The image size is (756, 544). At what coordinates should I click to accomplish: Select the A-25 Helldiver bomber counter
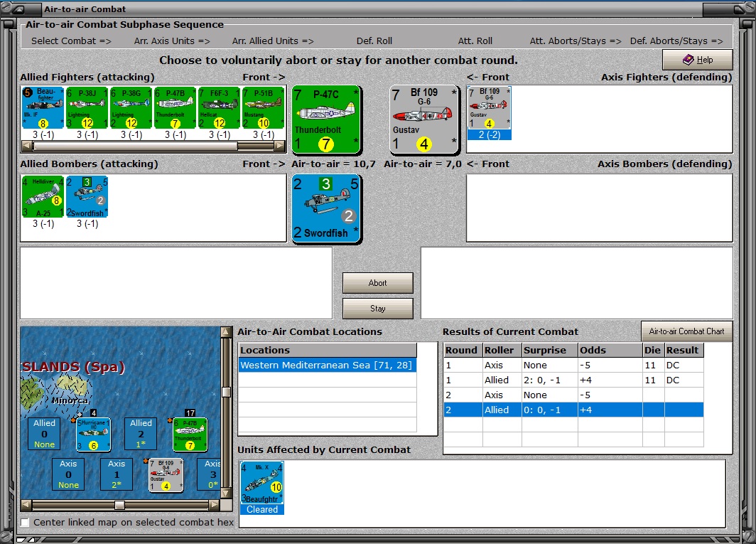(x=43, y=196)
